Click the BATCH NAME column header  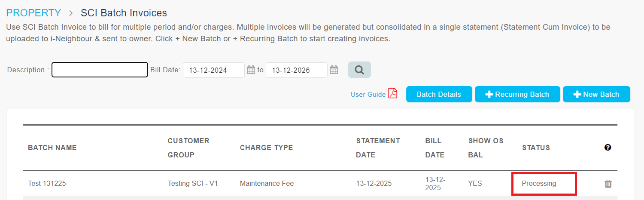coord(52,148)
